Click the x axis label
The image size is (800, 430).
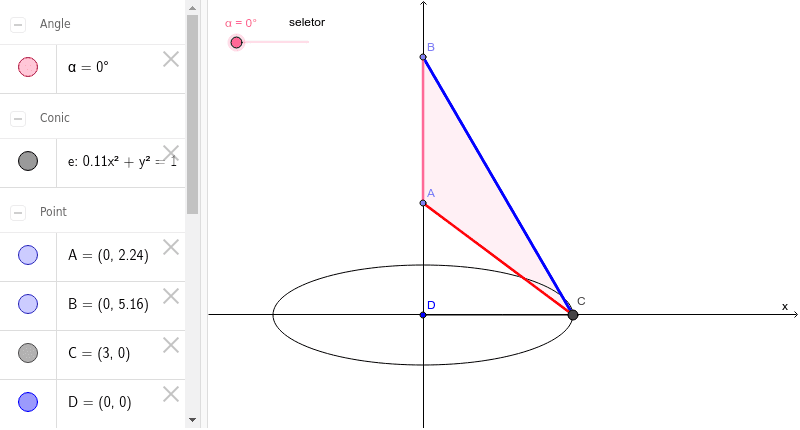coord(785,307)
